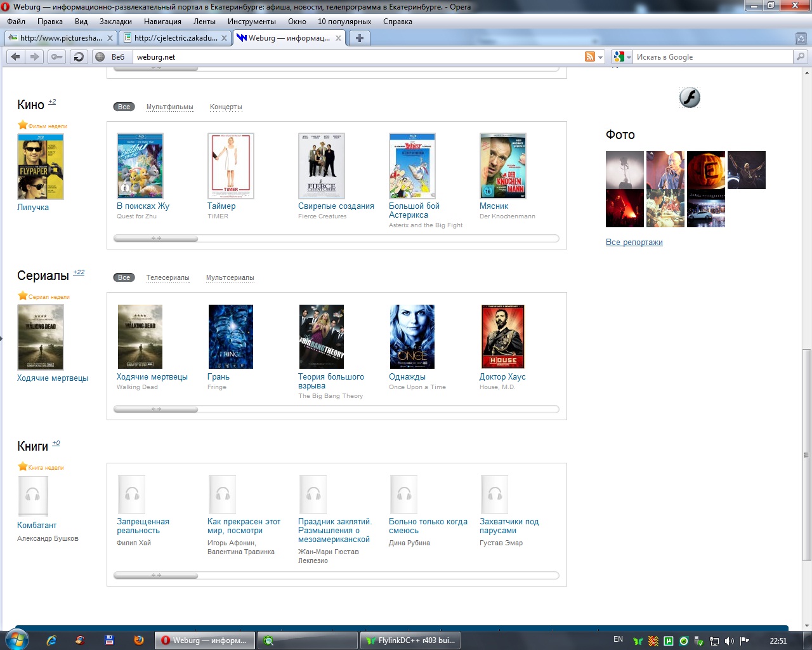Image resolution: width=812 pixels, height=650 pixels.
Task: Open the Свирепые создания movie link
Action: [x=336, y=206]
